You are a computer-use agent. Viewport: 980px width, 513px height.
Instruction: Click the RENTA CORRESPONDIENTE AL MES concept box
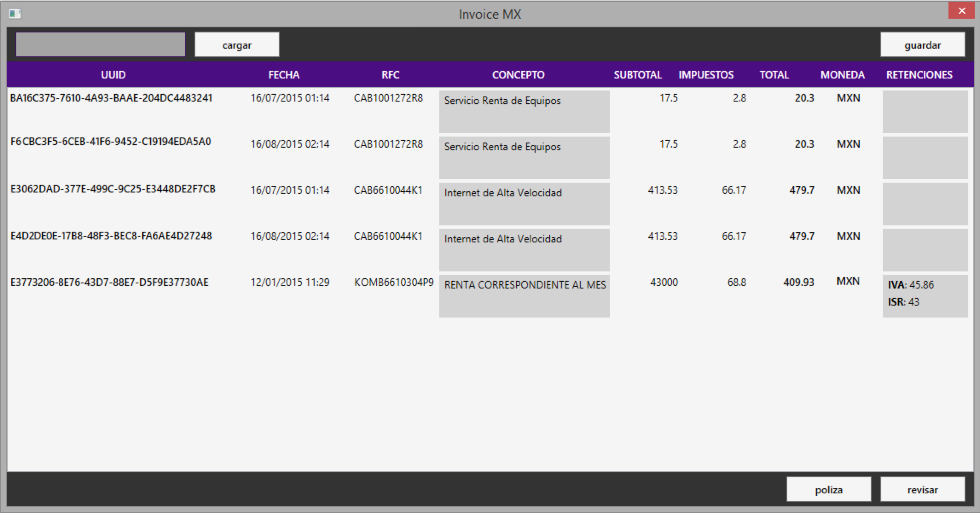[524, 296]
